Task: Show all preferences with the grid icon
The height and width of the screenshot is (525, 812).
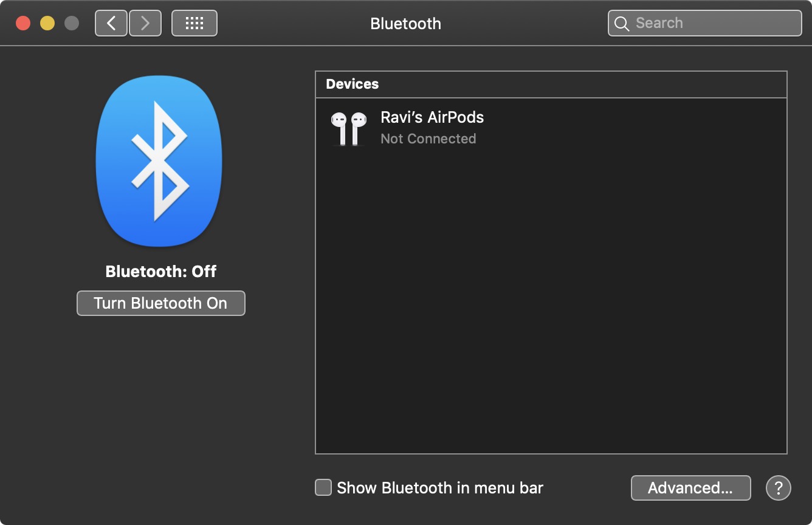Action: [x=194, y=24]
